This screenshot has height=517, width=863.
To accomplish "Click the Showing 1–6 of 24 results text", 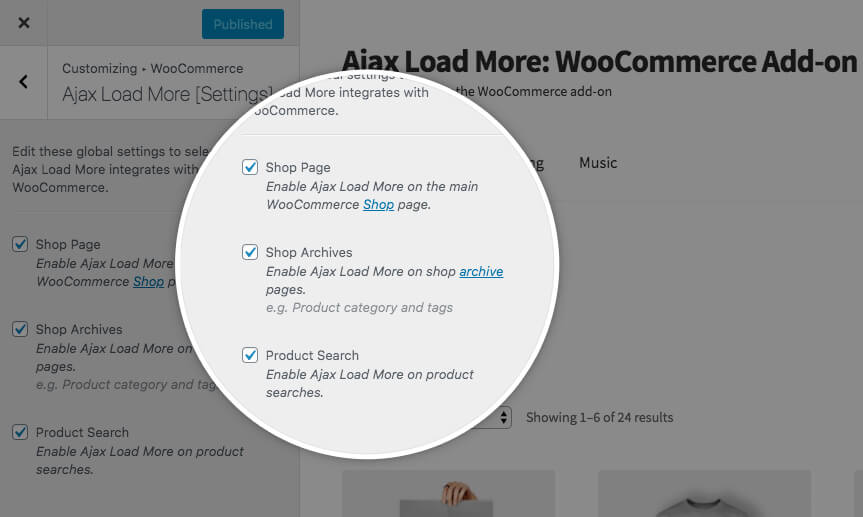I will click(599, 417).
